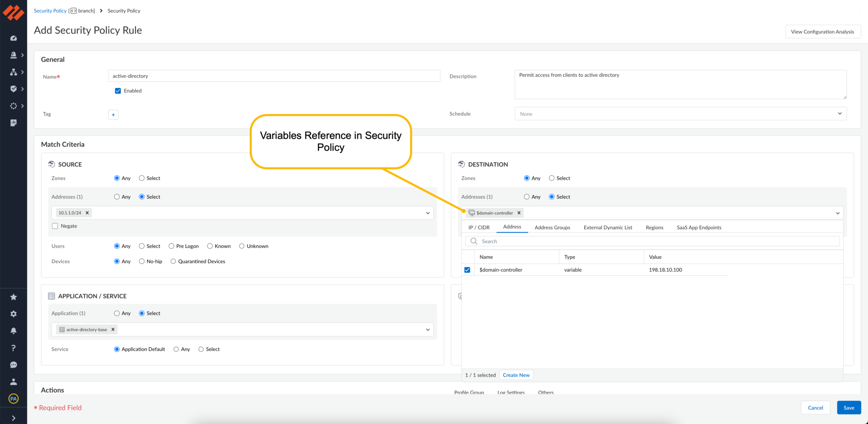Switch to the External Dynamic List tab

(608, 227)
